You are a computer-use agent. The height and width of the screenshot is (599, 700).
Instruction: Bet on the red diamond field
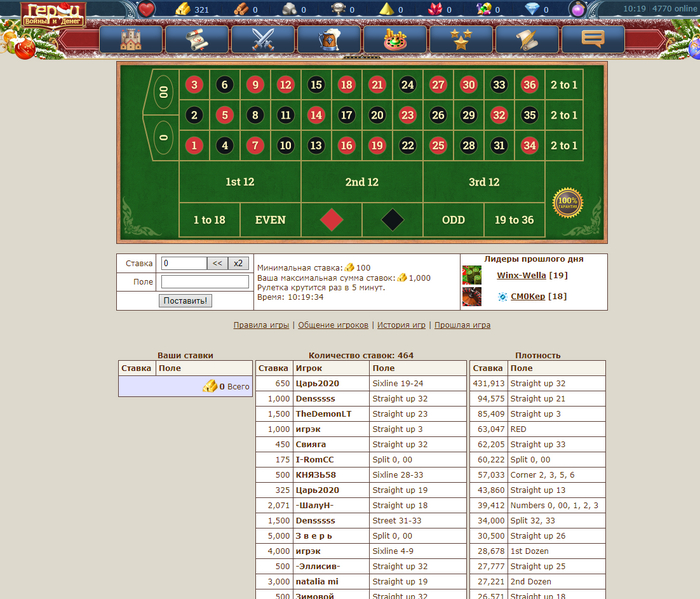331,220
